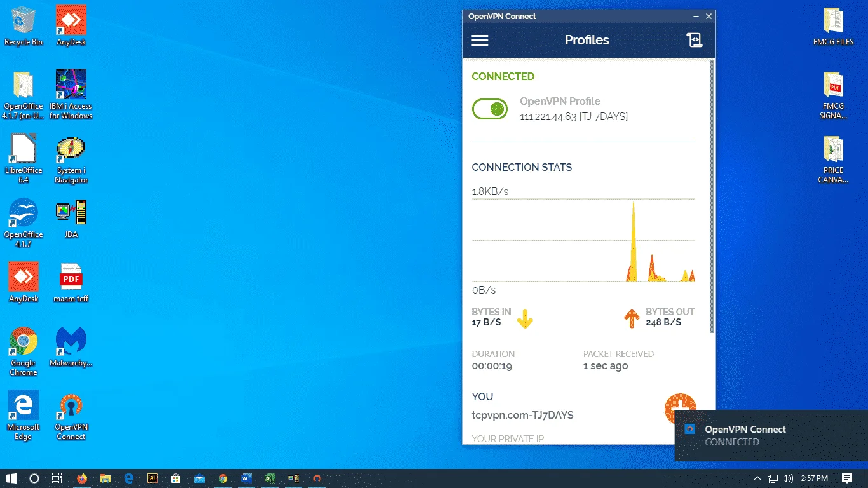The image size is (868, 488).
Task: Open Microsoft Store from the taskbar
Action: click(x=175, y=478)
